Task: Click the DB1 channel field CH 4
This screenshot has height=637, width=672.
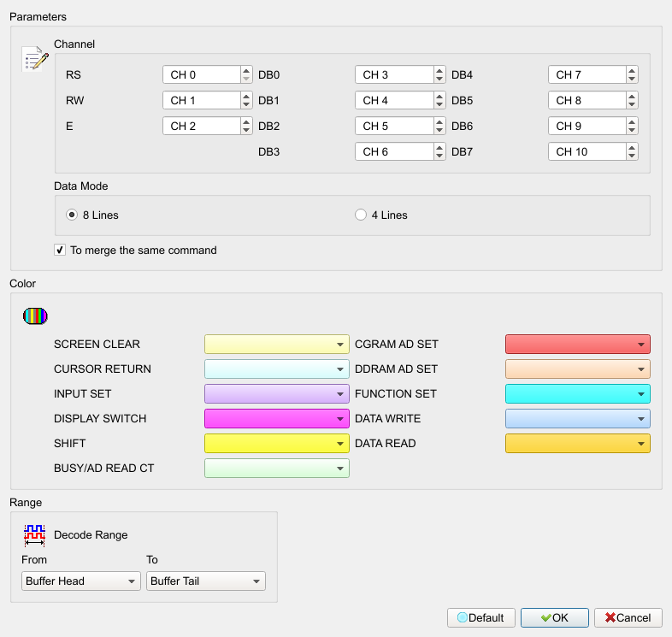Action: 394,100
